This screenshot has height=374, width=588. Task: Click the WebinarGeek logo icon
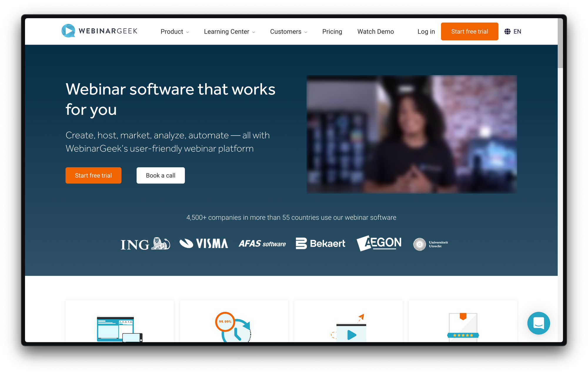point(67,31)
